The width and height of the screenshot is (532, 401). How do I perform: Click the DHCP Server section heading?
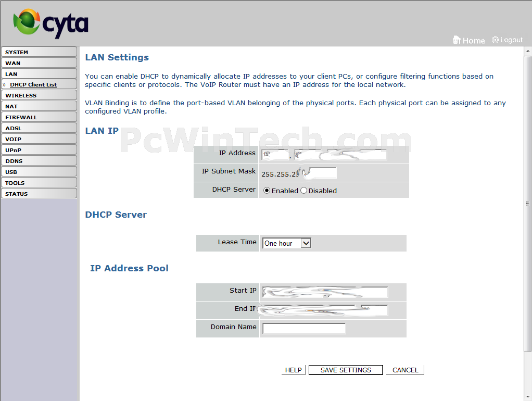116,215
